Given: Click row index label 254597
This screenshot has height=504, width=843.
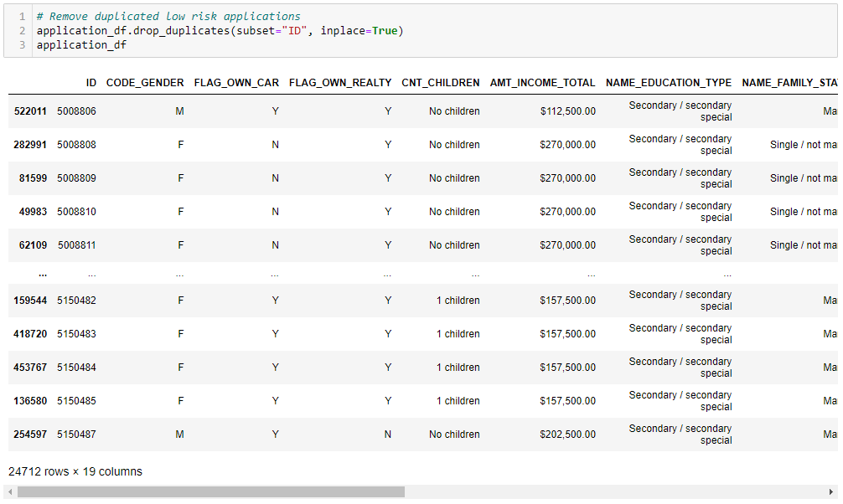Looking at the screenshot, I should [31, 435].
